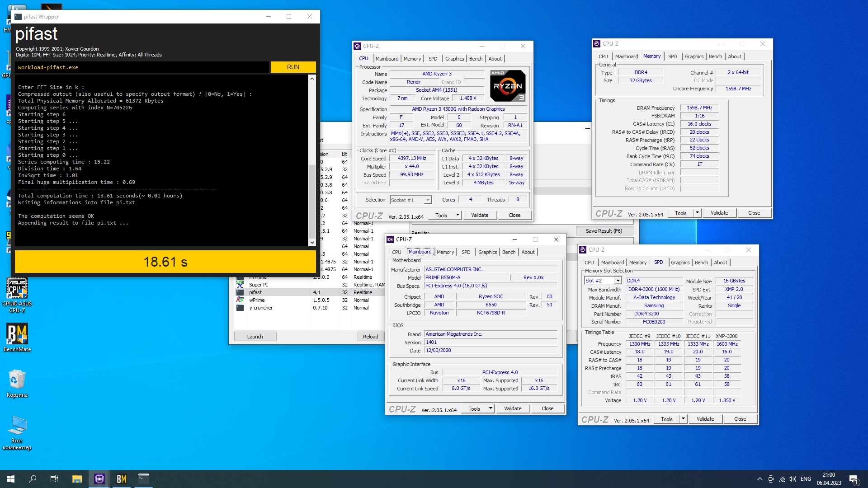Open the BenchMate desktop shortcut
Viewport: 868px width, 488px height.
point(17,338)
